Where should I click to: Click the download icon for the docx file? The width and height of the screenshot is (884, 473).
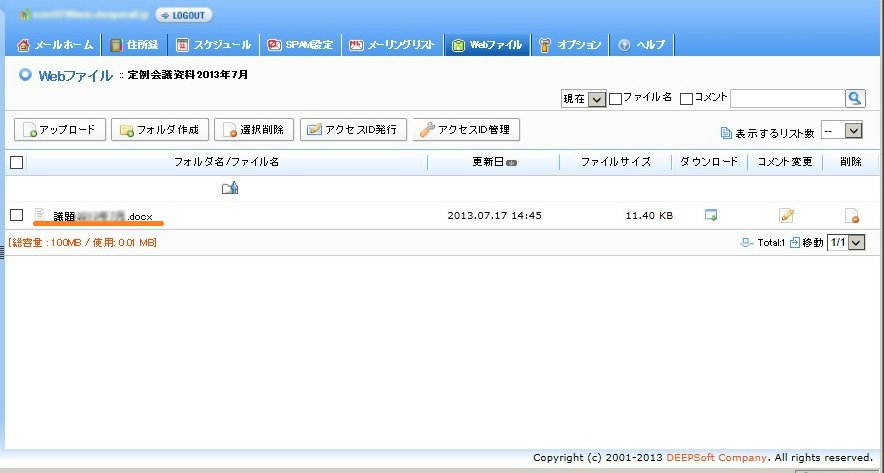711,215
